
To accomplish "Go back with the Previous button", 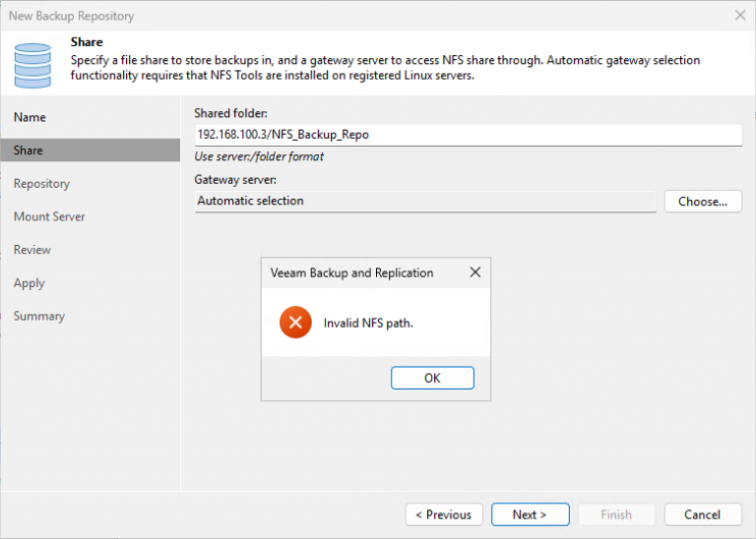I will (x=444, y=514).
